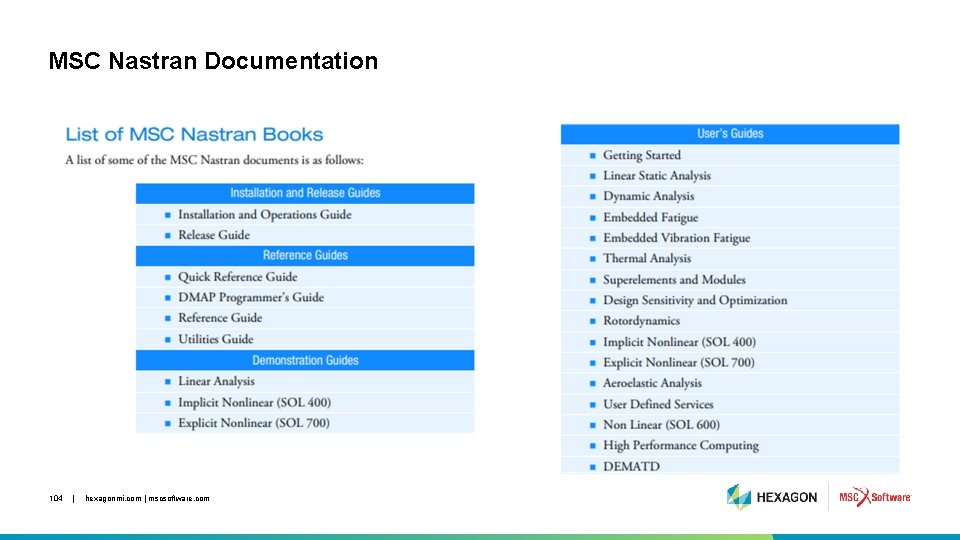Click the List of MSC Nastran Books heading
This screenshot has width=960, height=540.
point(194,134)
